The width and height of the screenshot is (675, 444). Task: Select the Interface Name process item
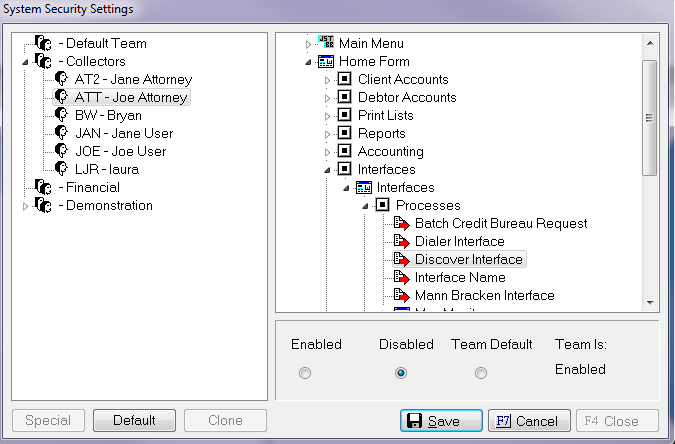(460, 278)
